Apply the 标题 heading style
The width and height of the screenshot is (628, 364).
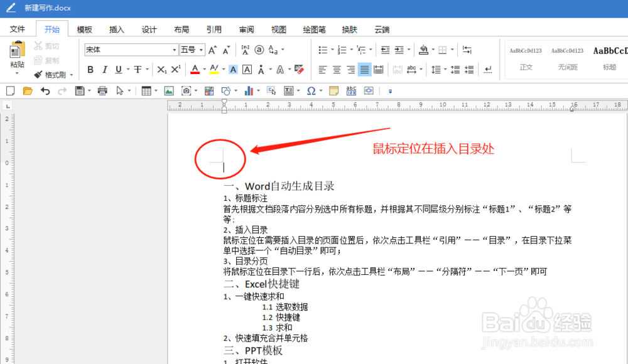click(609, 61)
